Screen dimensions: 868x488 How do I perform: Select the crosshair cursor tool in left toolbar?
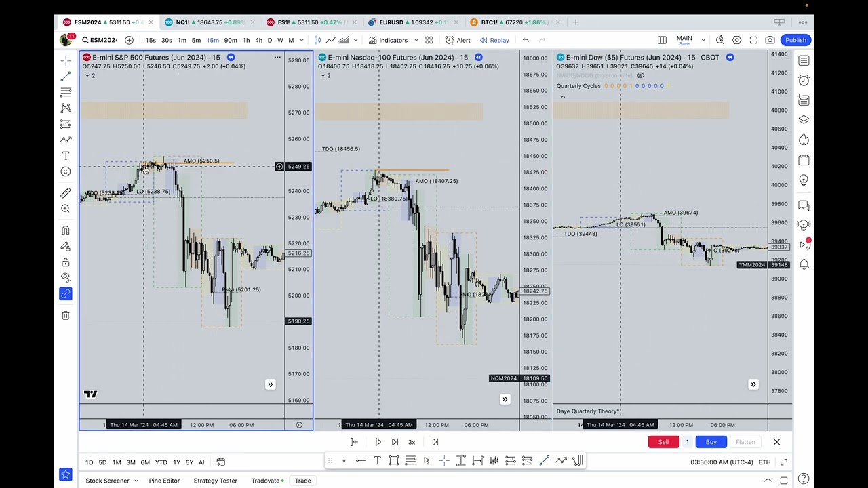tap(66, 61)
